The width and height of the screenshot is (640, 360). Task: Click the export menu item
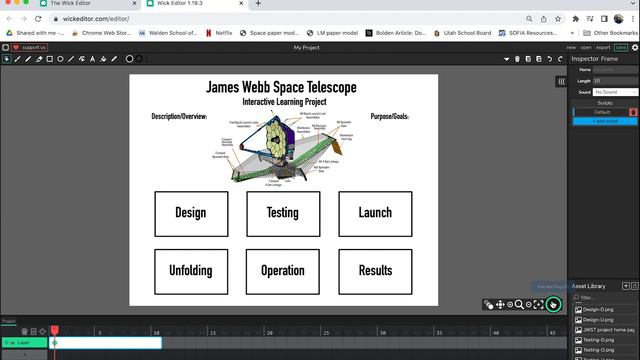603,48
